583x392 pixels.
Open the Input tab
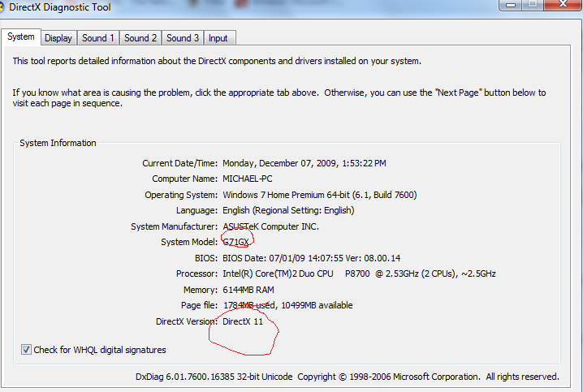tap(219, 38)
